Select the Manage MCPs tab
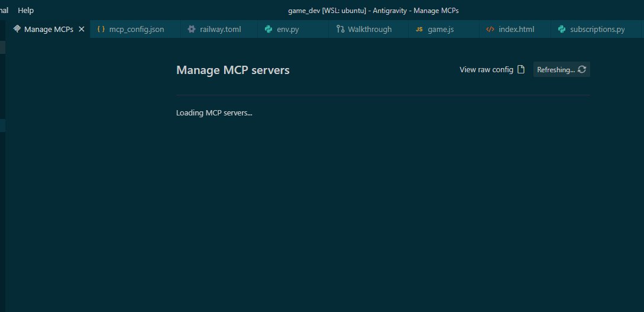The height and width of the screenshot is (312, 644). [48, 29]
